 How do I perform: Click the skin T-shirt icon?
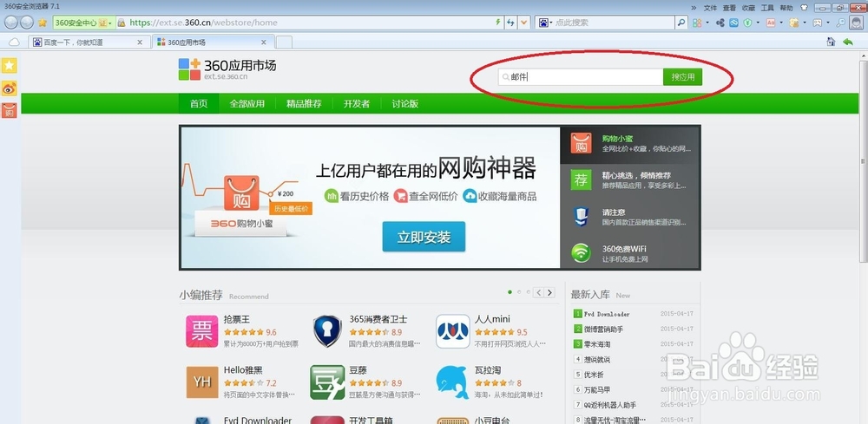tap(804, 8)
